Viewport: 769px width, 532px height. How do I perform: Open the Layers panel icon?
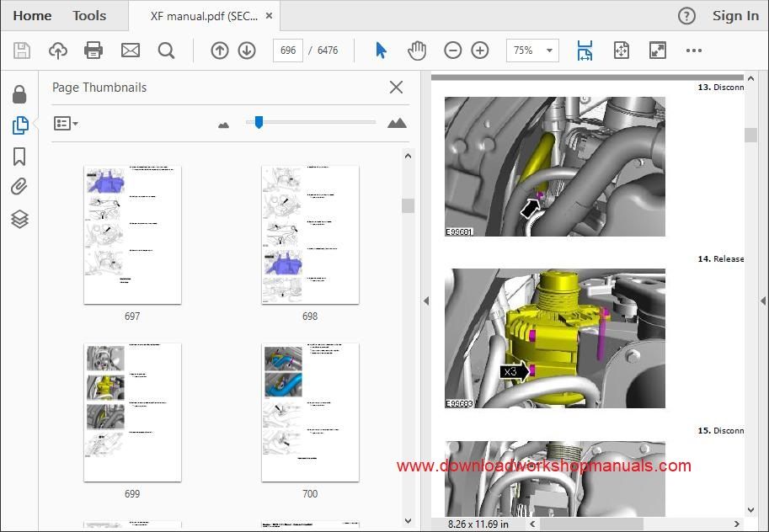(19, 219)
